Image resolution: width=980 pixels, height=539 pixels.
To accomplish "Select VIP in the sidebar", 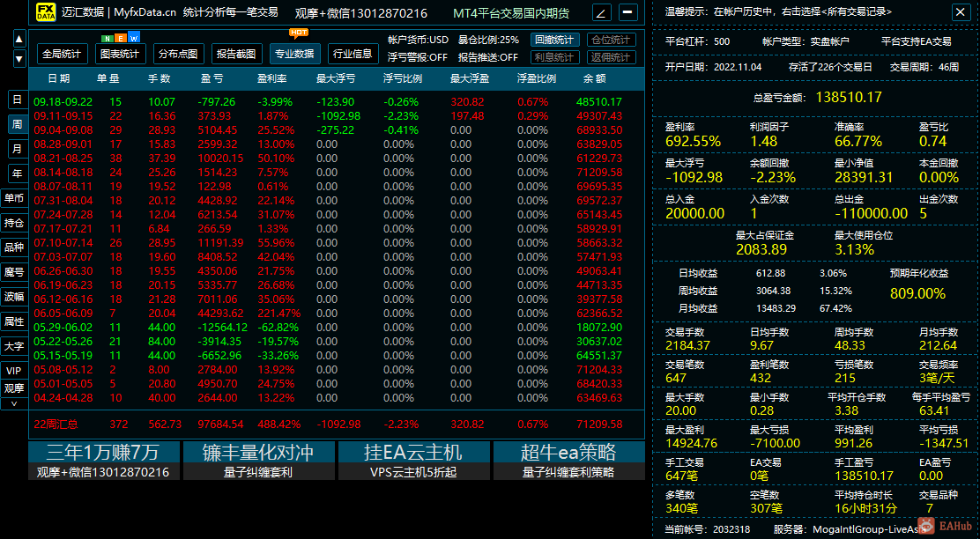I will [x=14, y=371].
